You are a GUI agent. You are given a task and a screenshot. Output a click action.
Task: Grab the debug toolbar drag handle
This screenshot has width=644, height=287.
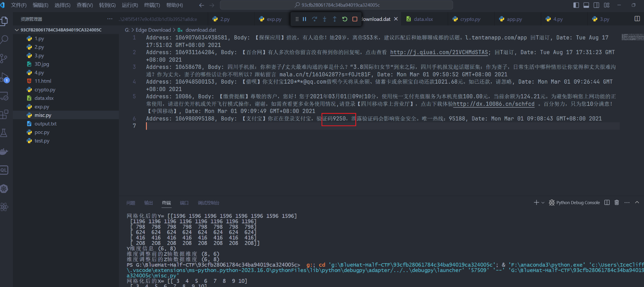pyautogui.click(x=297, y=19)
